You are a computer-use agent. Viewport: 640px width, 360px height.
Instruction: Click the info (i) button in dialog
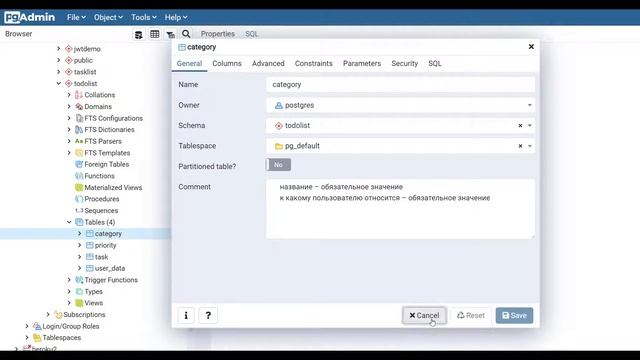pos(186,316)
